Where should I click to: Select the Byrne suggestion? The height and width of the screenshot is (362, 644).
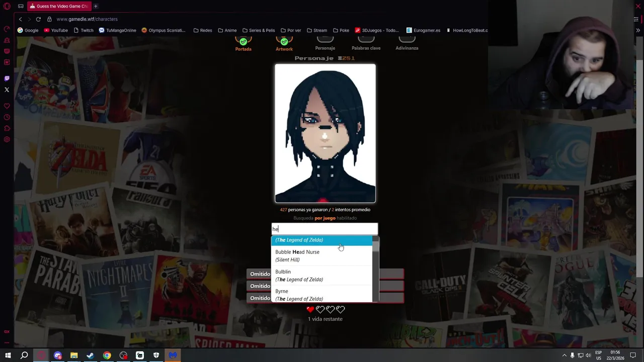[322, 295]
